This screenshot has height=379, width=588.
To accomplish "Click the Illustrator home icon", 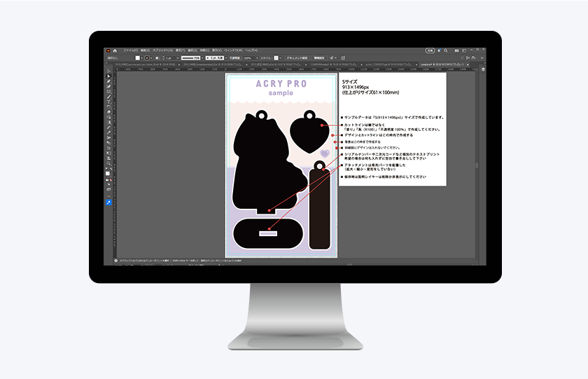I will 115,50.
